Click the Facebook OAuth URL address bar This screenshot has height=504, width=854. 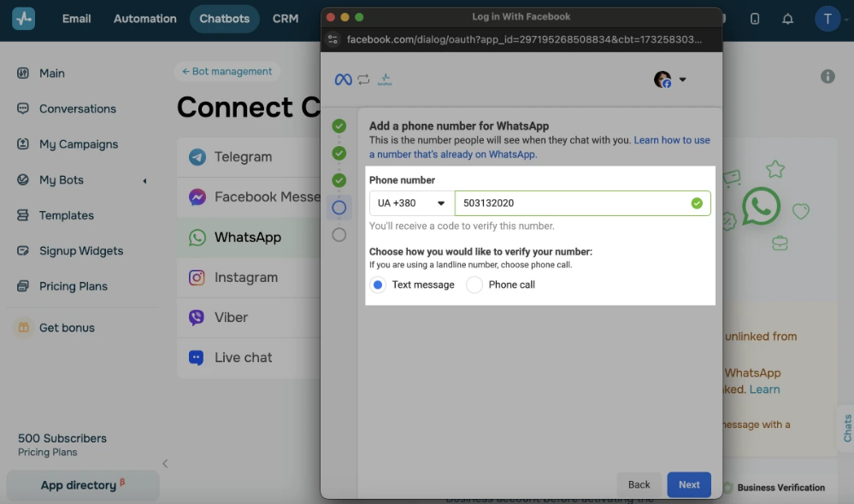(x=524, y=39)
